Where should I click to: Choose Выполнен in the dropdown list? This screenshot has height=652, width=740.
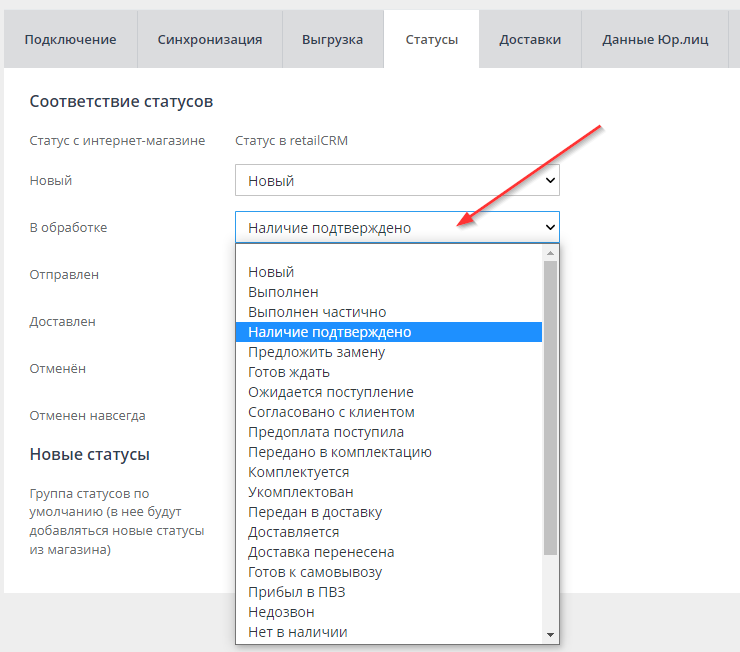click(283, 292)
